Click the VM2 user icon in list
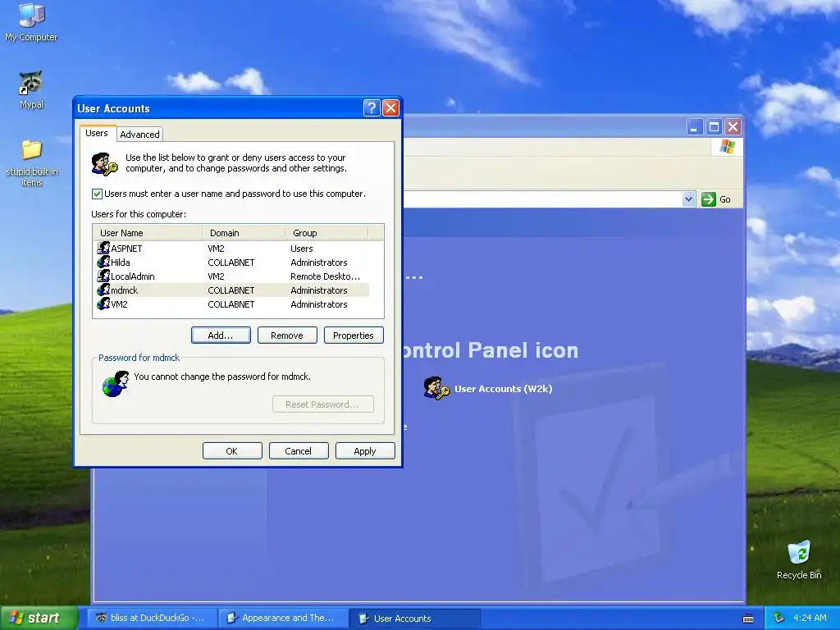 click(x=103, y=304)
